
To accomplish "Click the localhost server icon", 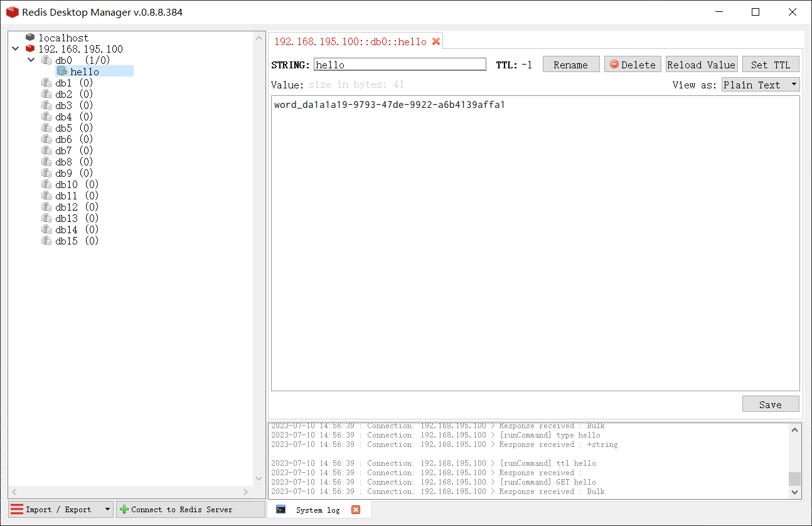I will pos(30,38).
